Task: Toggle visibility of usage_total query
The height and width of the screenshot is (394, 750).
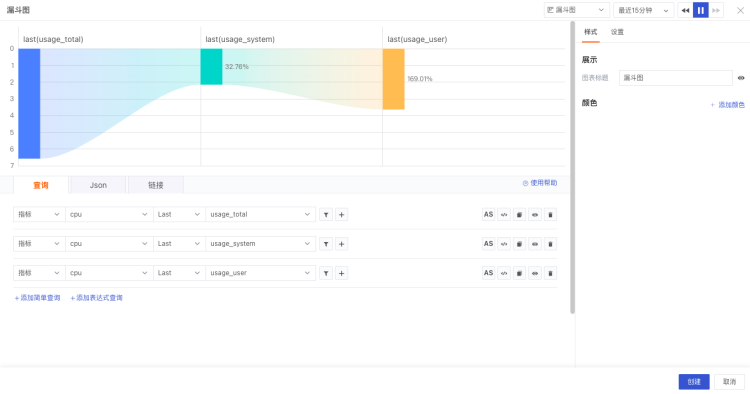Action: [535, 215]
